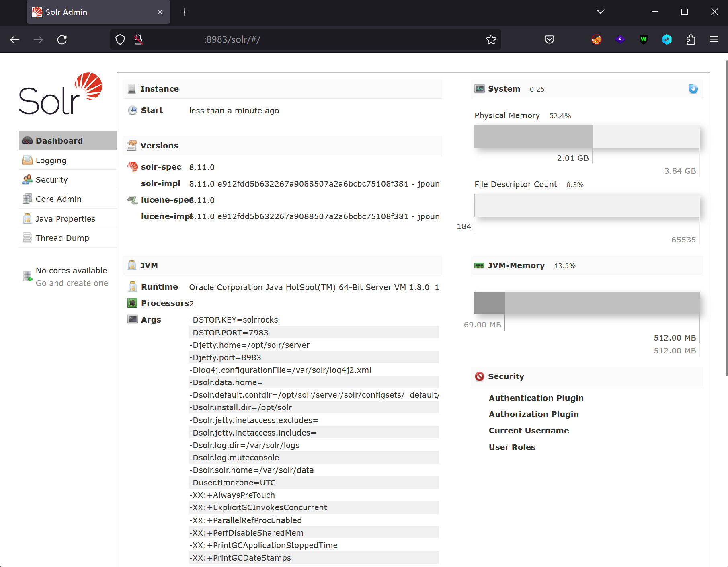
Task: Click the solr-spec version 8.11.0 value
Action: pos(202,167)
